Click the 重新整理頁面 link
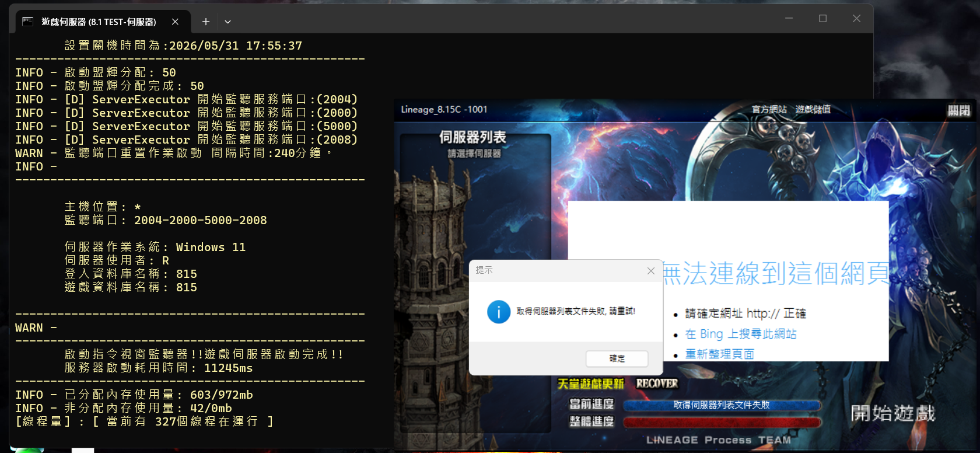The width and height of the screenshot is (980, 453). (x=720, y=354)
